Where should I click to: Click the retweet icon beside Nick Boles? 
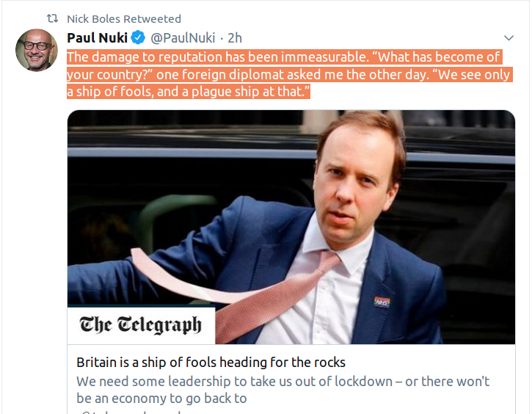pyautogui.click(x=52, y=18)
